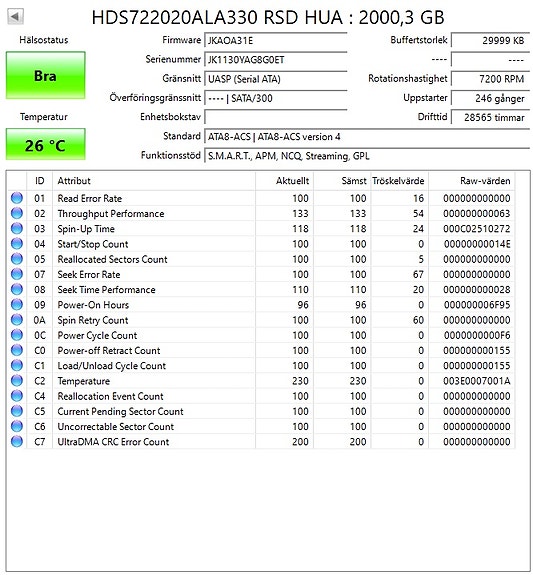Select the Reallocated Sectors Count attribute name
This screenshot has height=575, width=533.
tap(112, 259)
